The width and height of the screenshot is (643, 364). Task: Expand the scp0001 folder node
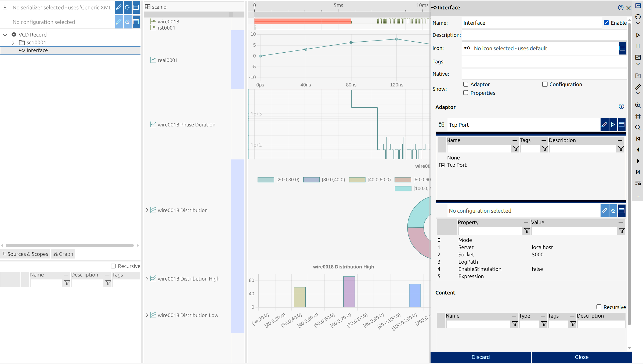coord(13,42)
